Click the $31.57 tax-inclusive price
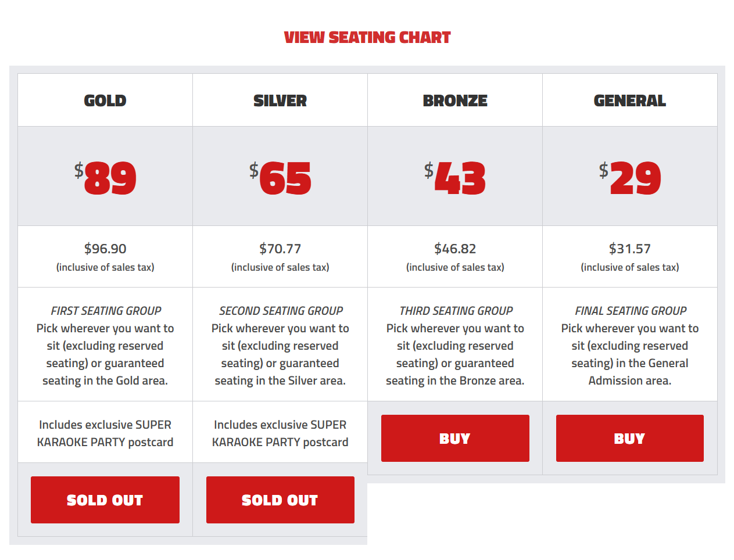Viewport: 734px width, 560px height. click(630, 249)
